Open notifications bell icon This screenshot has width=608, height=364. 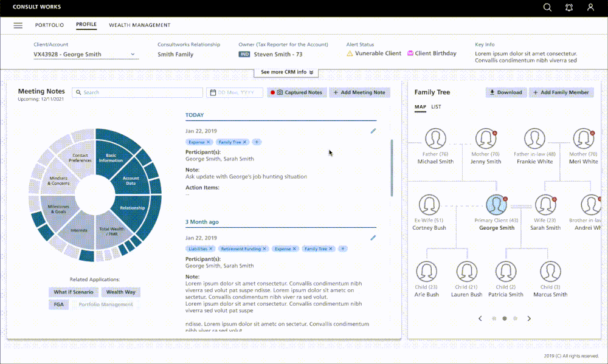click(569, 7)
